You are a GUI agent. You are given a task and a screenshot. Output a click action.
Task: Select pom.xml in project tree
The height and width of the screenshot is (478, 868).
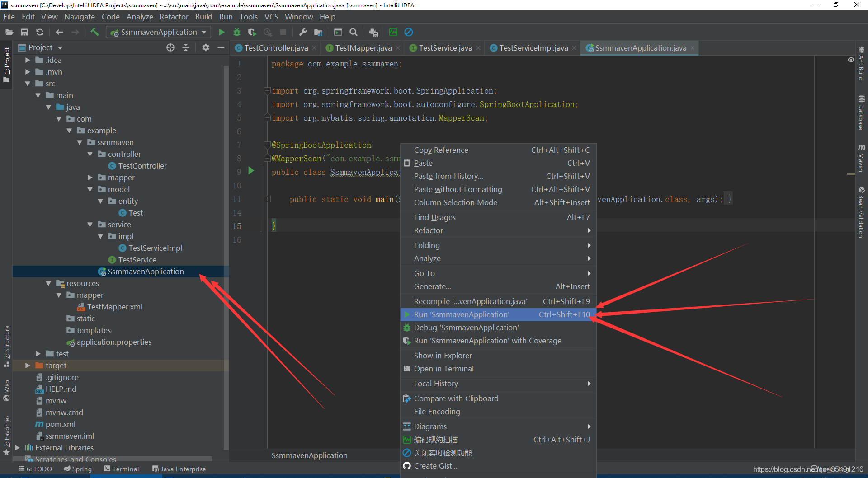click(60, 424)
